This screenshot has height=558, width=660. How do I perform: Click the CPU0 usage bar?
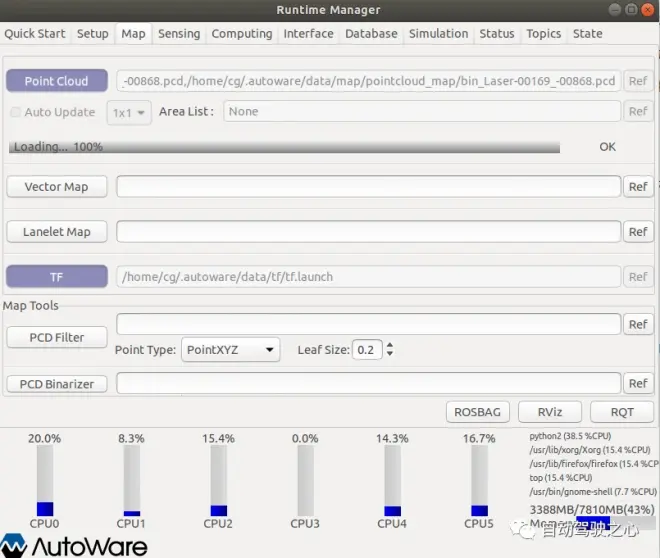[x=45, y=481]
